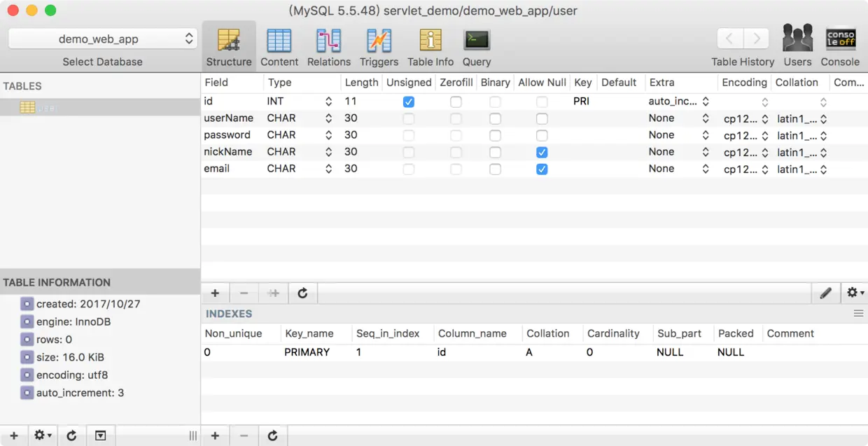The width and height of the screenshot is (868, 446).
Task: Go forward in Table History
Action: pyautogui.click(x=756, y=39)
